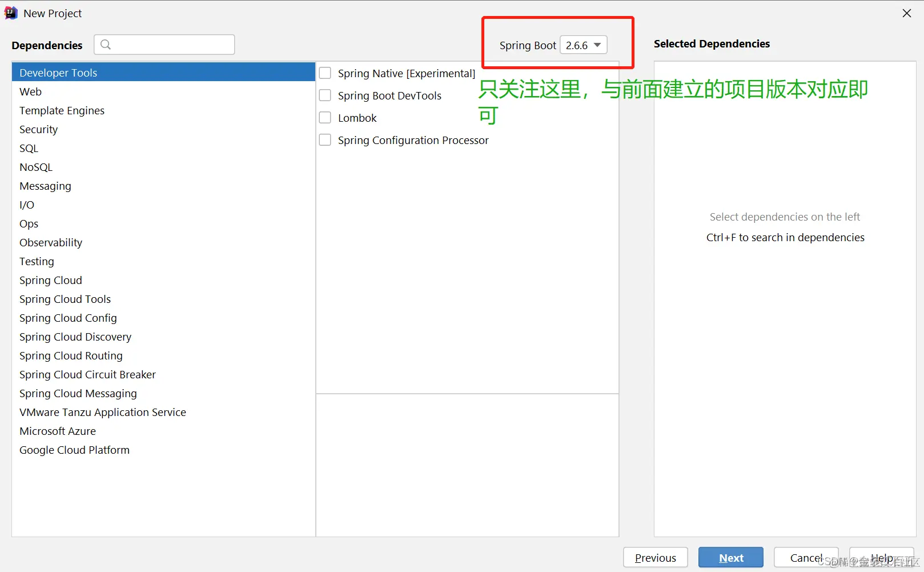Viewport: 924px width, 572px height.
Task: Open the Spring Boot version dropdown
Action: point(584,45)
